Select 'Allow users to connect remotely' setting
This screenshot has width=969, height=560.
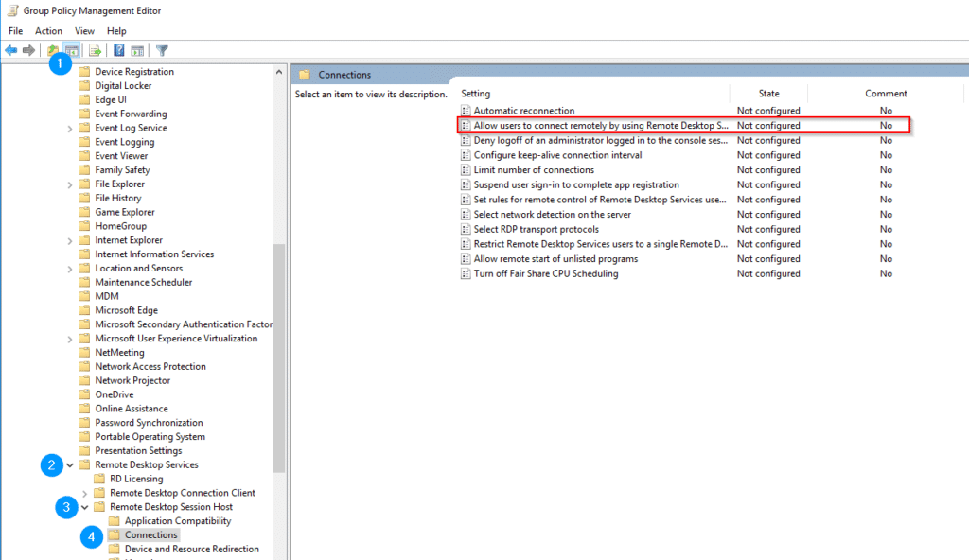tap(601, 125)
